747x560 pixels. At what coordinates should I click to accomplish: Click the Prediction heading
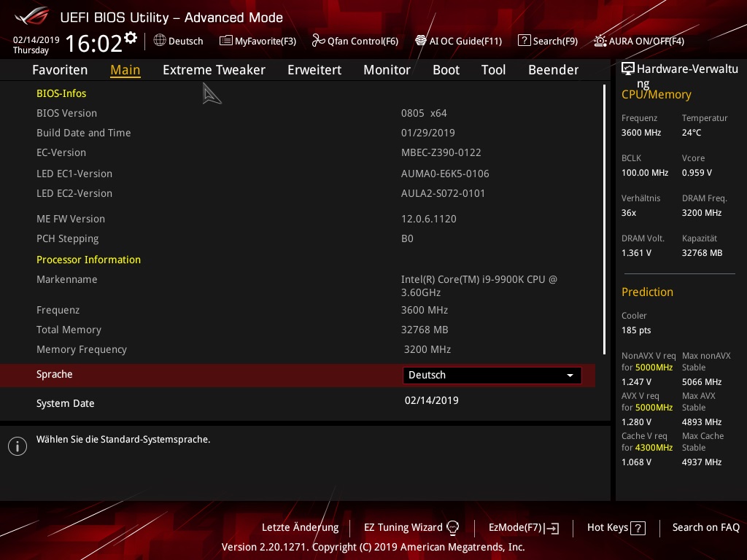click(x=647, y=292)
